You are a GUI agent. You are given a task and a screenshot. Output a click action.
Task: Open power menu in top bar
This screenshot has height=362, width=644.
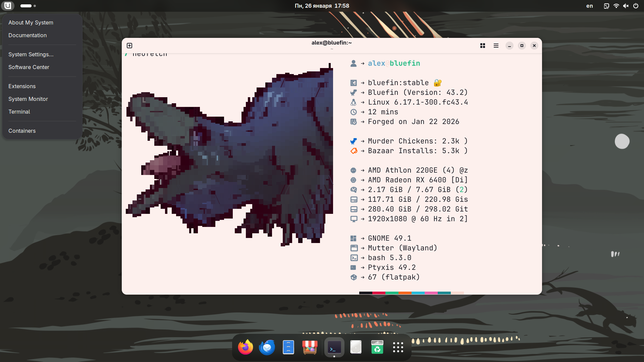pos(636,6)
